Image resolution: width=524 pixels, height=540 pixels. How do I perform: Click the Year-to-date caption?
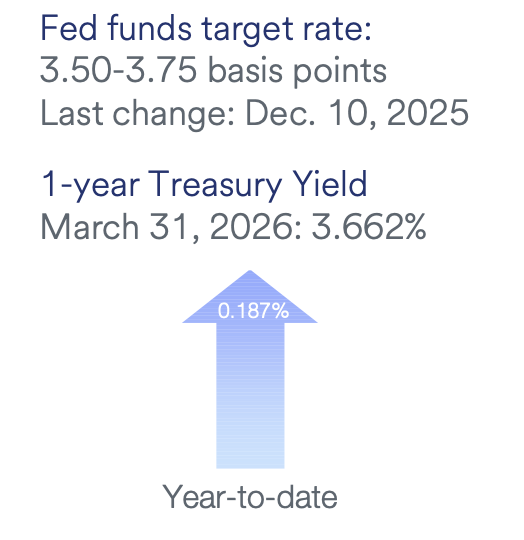click(x=250, y=497)
